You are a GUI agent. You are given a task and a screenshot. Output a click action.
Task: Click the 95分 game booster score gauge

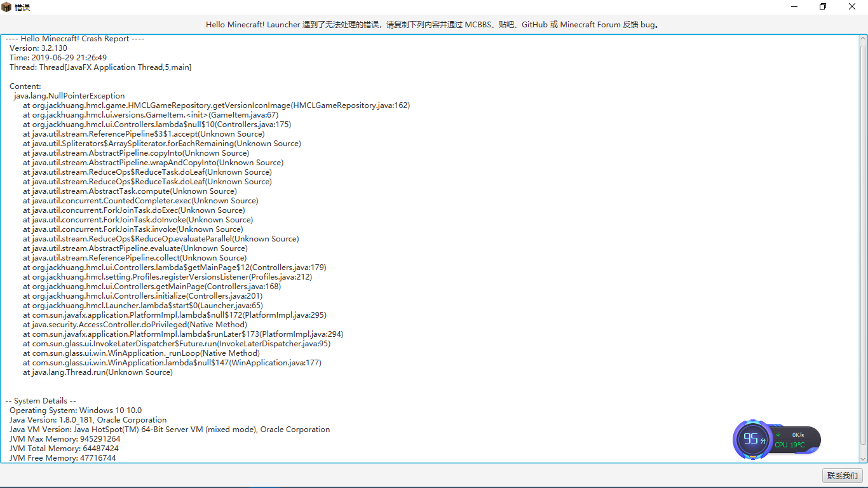[x=752, y=439]
